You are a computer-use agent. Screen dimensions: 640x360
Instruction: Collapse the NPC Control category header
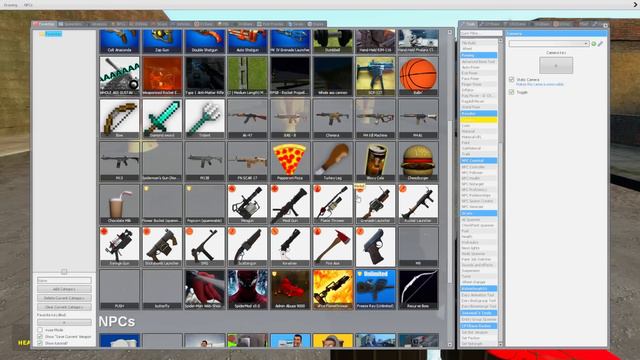[x=479, y=161]
